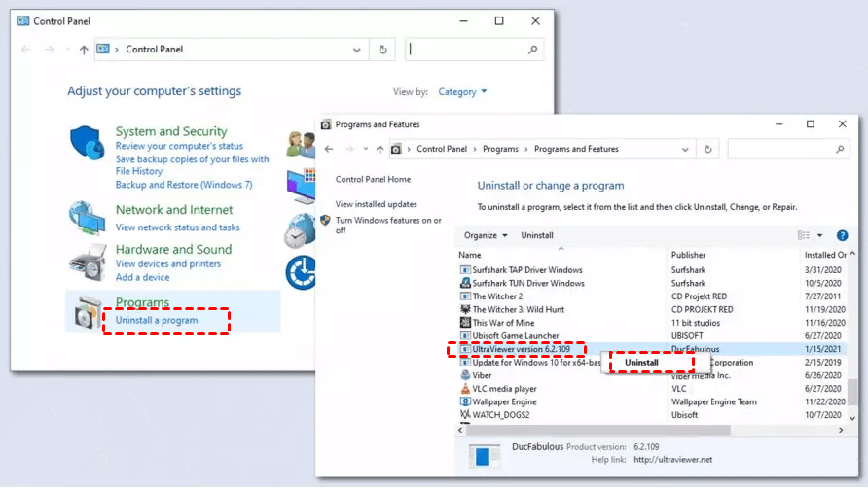The width and height of the screenshot is (868, 488).
Task: Open Control Panel Home link
Action: pos(373,179)
